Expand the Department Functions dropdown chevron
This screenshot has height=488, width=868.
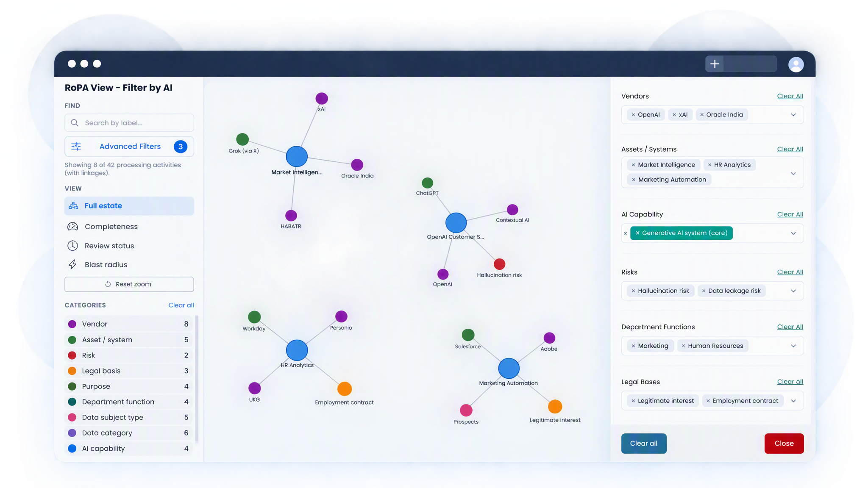pyautogui.click(x=793, y=346)
